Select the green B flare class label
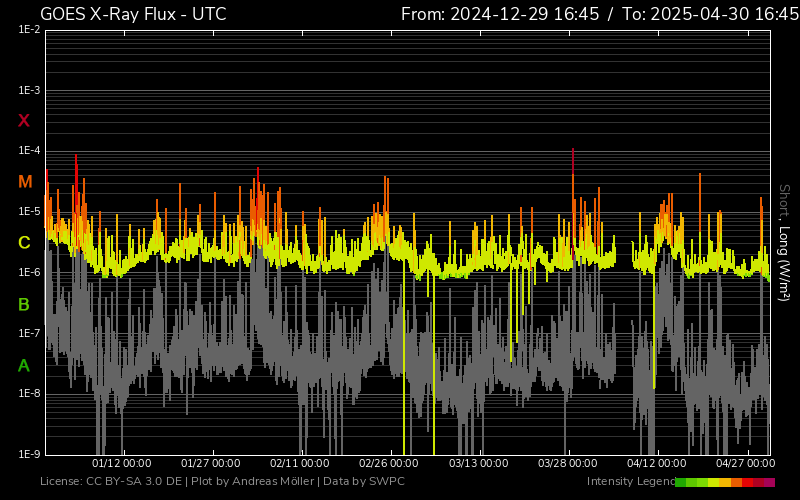 [24, 305]
